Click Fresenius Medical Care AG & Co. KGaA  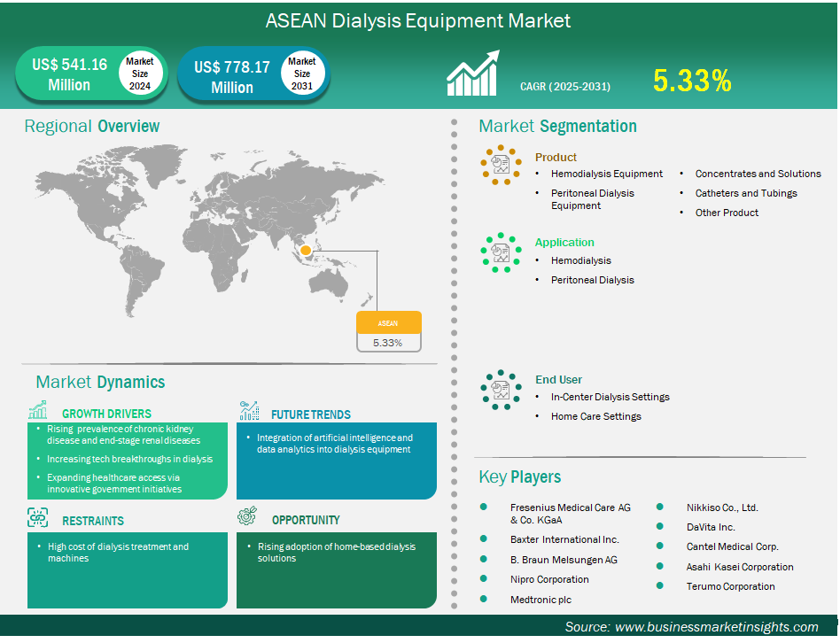[570, 514]
